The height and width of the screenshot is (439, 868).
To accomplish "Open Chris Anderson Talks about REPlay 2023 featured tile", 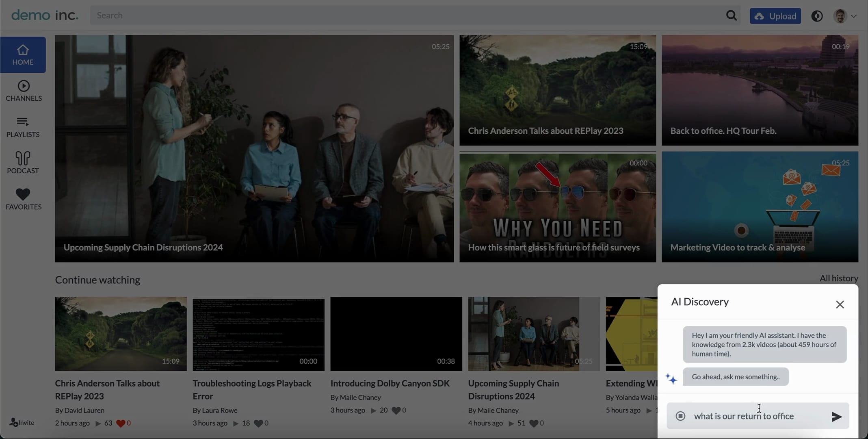I will coord(558,90).
